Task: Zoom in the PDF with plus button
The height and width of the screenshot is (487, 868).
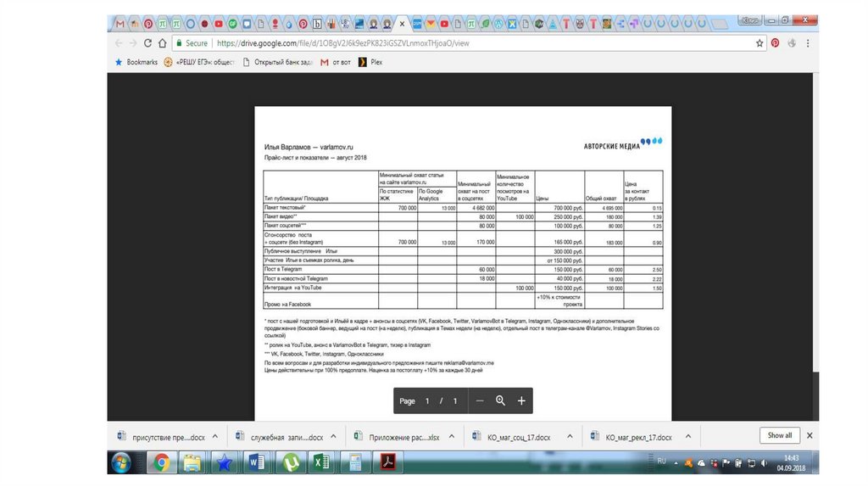Action: 521,400
